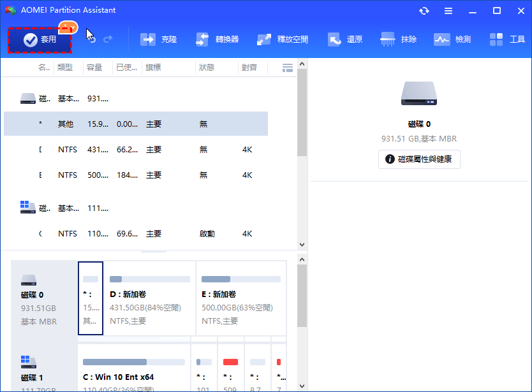Open the column settings list icon
This screenshot has width=532, height=392.
point(287,68)
